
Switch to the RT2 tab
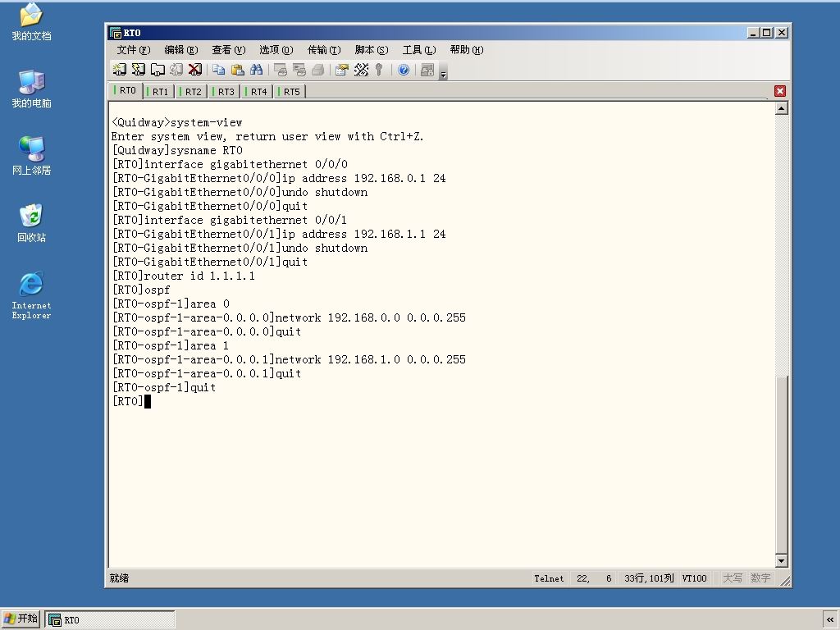click(x=192, y=92)
